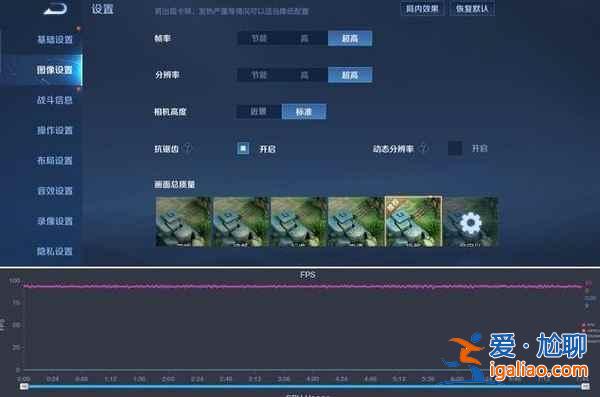
Task: Open the 隐私设置 sidebar tab
Action: point(55,251)
